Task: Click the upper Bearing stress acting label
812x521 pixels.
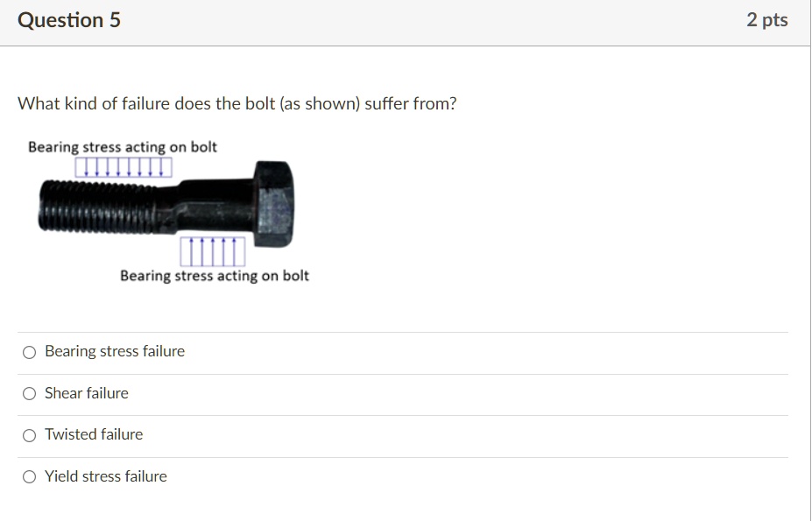Action: (121, 146)
